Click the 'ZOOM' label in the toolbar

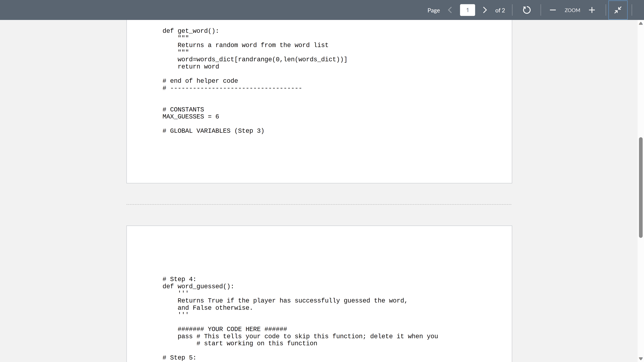coord(572,10)
